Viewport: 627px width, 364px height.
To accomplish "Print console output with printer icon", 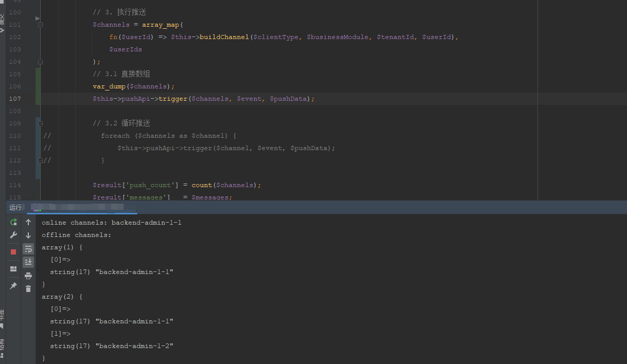I will (x=28, y=276).
